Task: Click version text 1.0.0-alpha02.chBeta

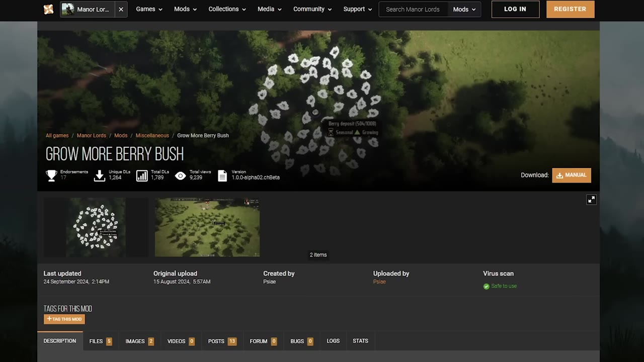Action: (256, 177)
